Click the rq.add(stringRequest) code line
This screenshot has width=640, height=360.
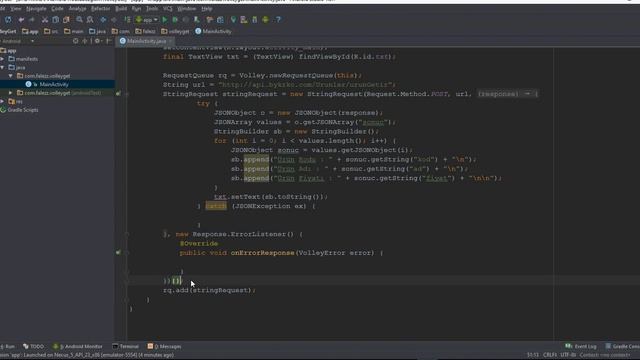point(209,291)
